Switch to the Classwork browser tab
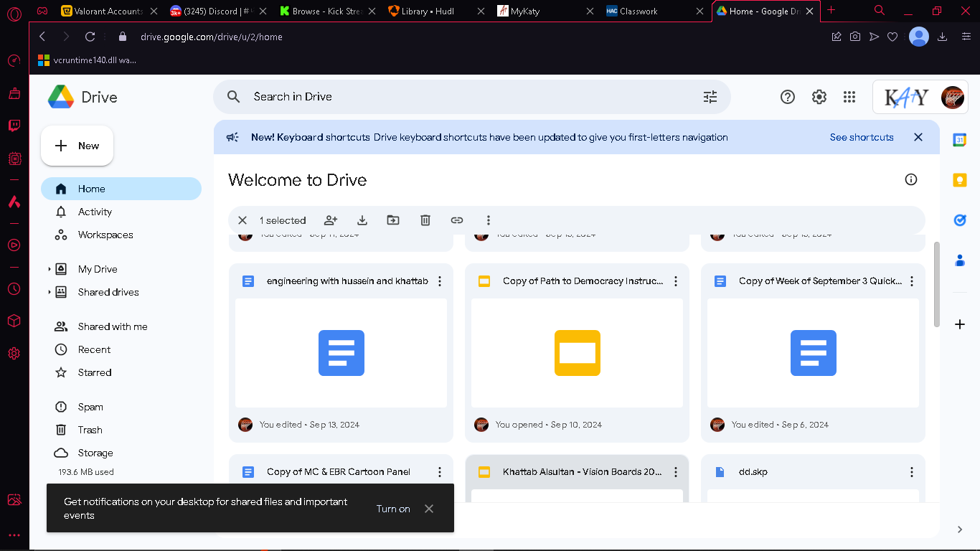 coord(653,11)
